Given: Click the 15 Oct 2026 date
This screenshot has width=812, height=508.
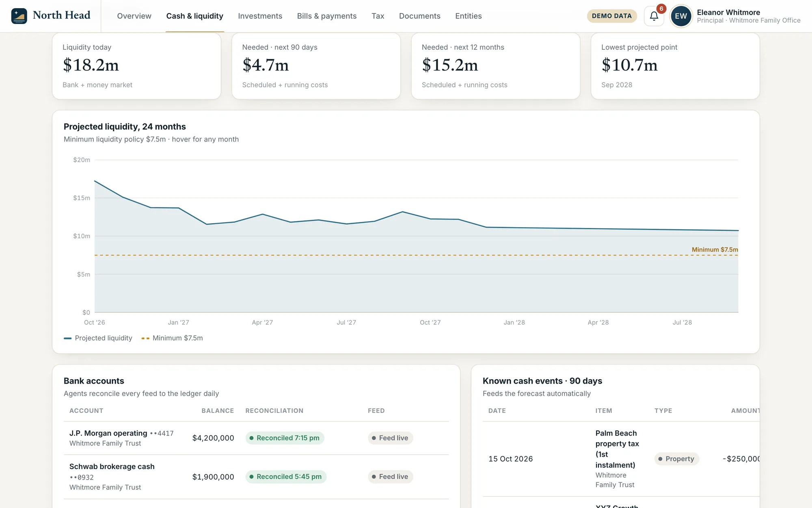Looking at the screenshot, I should (x=510, y=459).
